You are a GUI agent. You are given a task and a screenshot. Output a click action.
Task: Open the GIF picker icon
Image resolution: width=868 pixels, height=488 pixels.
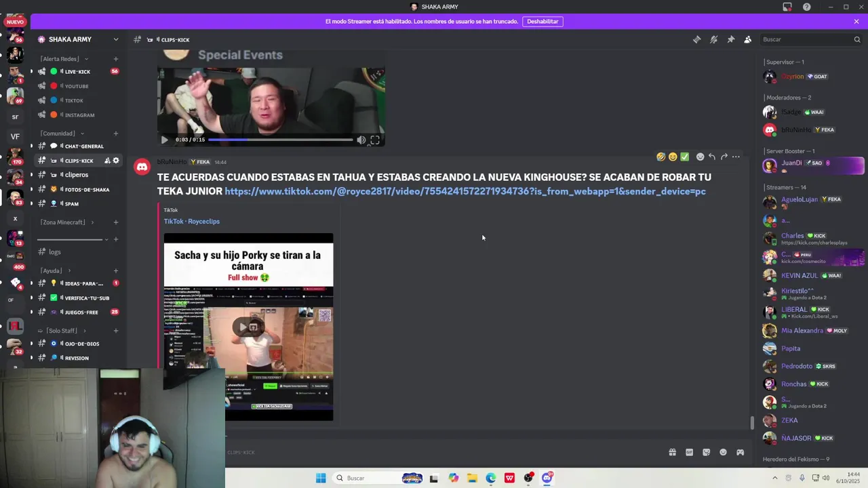(x=689, y=452)
